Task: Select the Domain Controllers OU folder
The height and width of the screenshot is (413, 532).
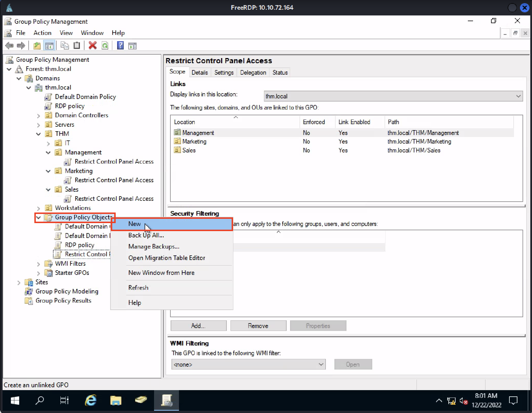Action: (82, 115)
